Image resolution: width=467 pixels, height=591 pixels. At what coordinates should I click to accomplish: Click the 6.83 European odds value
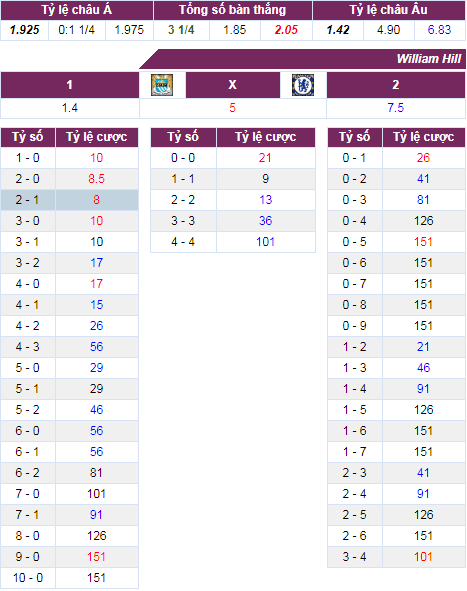[x=439, y=30]
